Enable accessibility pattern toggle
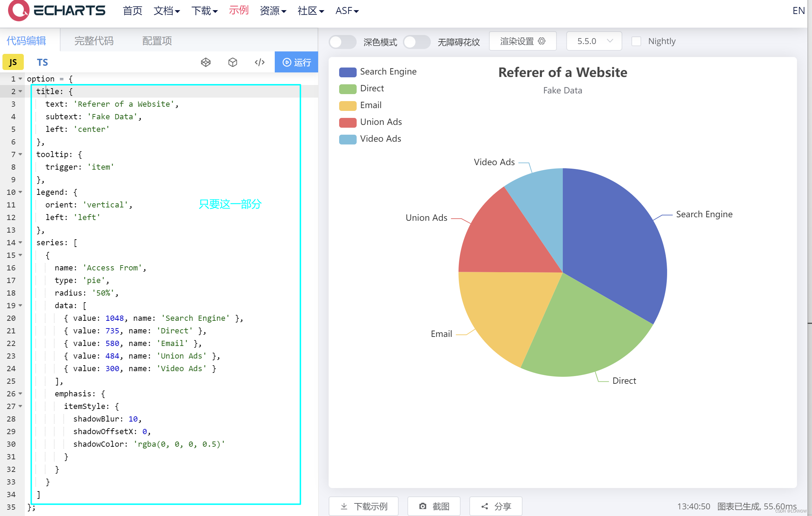 416,42
